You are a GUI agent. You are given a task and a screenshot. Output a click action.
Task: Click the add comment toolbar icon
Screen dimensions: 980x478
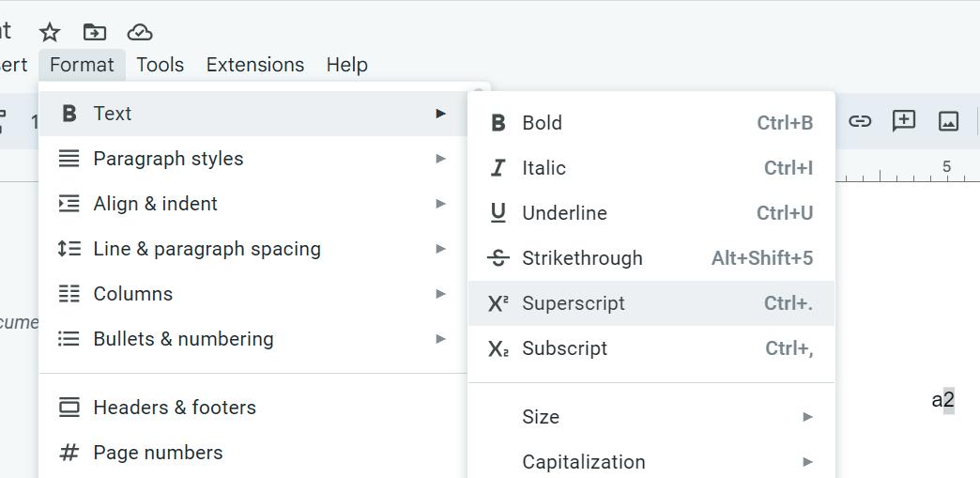pyautogui.click(x=904, y=121)
